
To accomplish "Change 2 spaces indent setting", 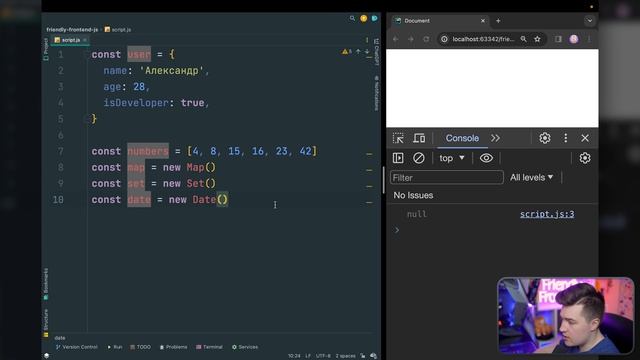I will click(345, 356).
